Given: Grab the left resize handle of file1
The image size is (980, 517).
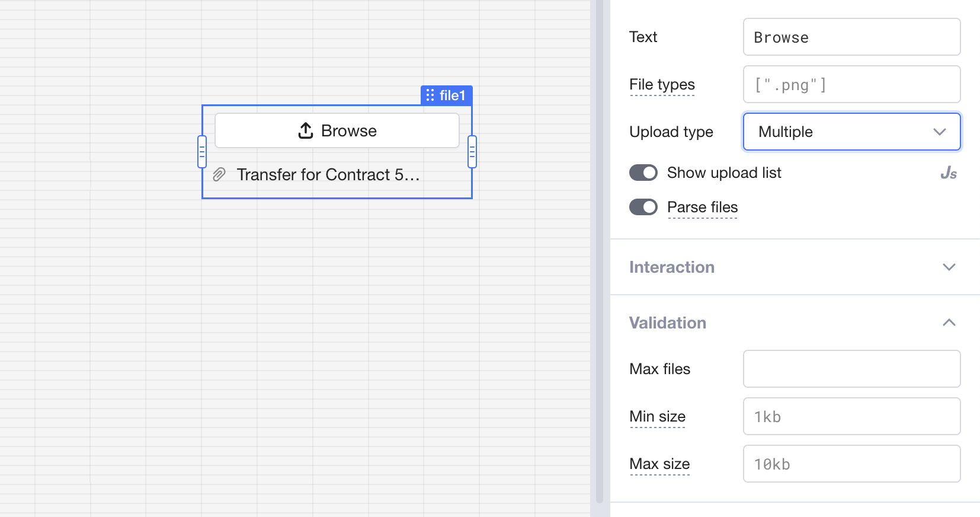Looking at the screenshot, I should click(202, 152).
